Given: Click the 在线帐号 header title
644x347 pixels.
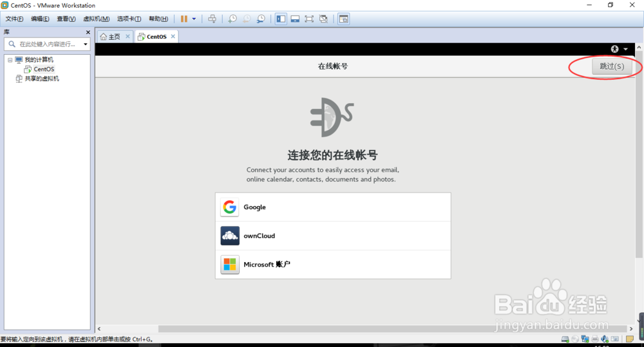Looking at the screenshot, I should pos(333,66).
